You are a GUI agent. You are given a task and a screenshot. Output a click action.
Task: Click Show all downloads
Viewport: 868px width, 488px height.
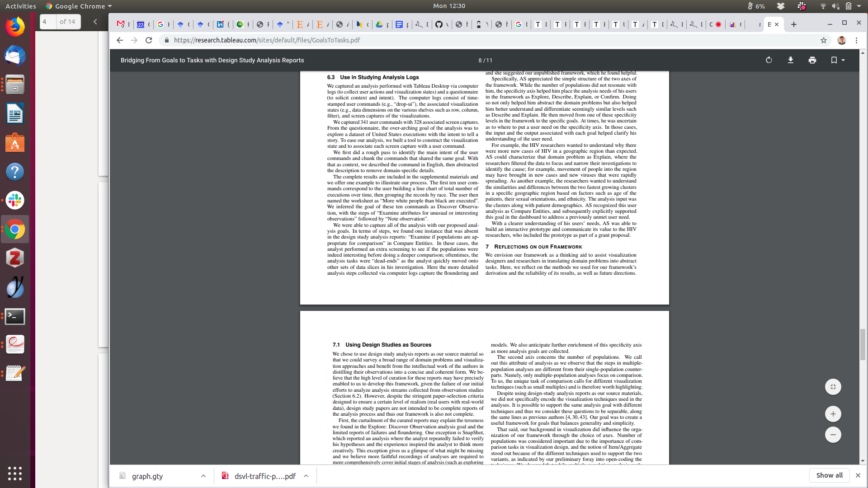point(829,475)
